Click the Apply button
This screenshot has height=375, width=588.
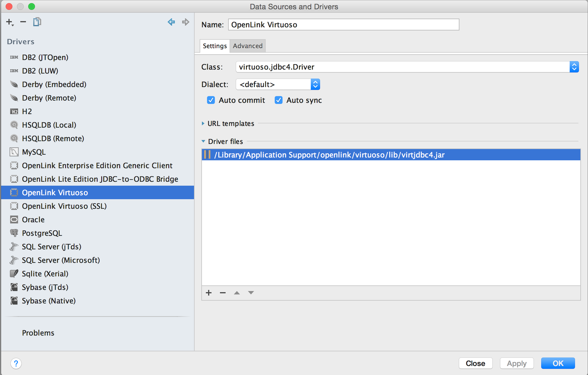pos(517,363)
